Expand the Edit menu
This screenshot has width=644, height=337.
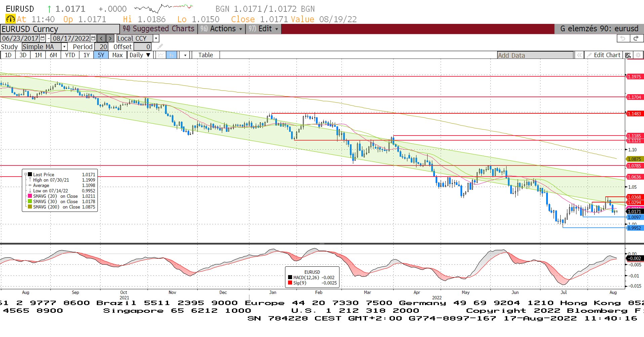pyautogui.click(x=263, y=29)
